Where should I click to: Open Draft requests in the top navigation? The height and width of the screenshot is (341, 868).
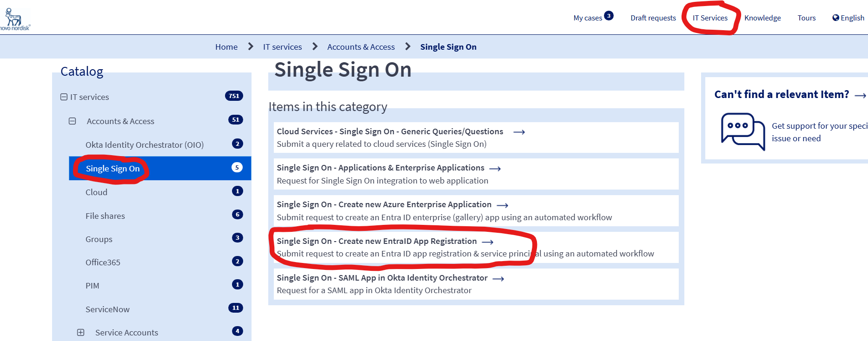pyautogui.click(x=653, y=18)
